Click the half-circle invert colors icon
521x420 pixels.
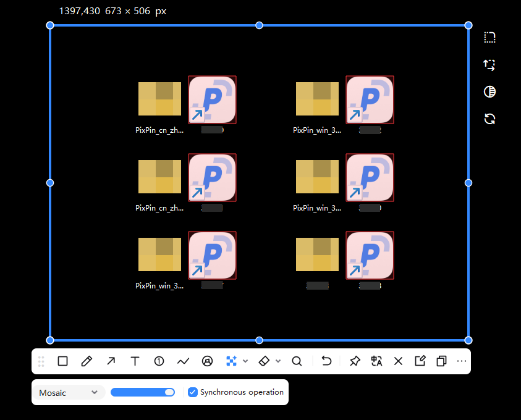[489, 91]
